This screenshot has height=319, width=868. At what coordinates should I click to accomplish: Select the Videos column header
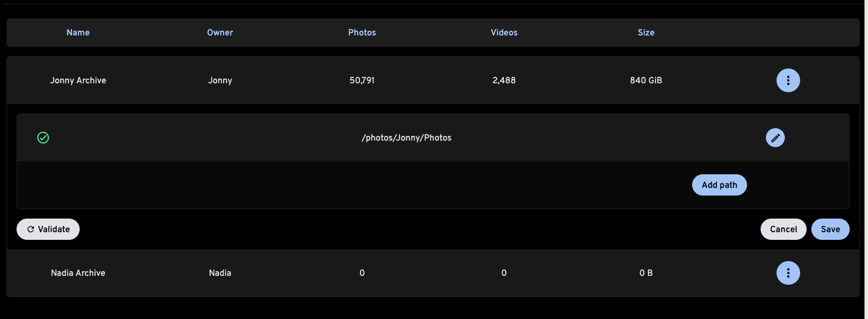[504, 32]
